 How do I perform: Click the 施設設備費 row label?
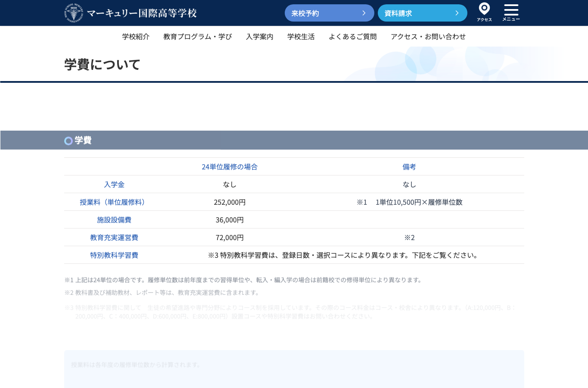pyautogui.click(x=114, y=220)
